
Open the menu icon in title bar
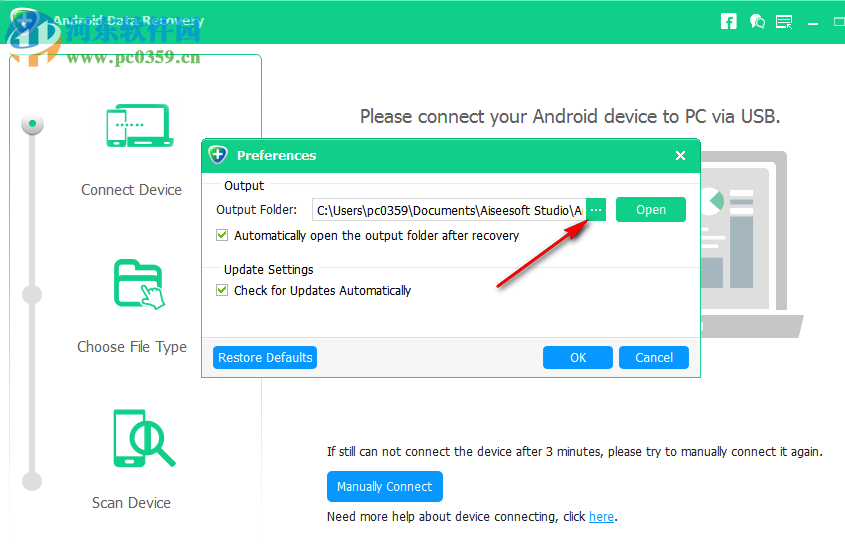click(x=784, y=22)
